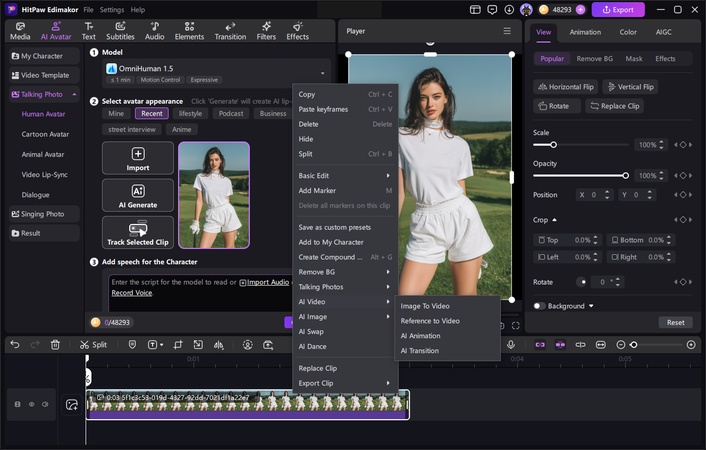Collapse the Crop section
This screenshot has width=706, height=450.
click(x=554, y=219)
